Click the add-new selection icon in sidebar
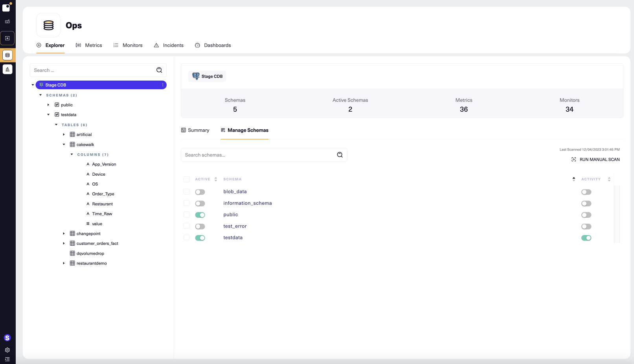Viewport: 634px width, 364px height. pos(7,38)
